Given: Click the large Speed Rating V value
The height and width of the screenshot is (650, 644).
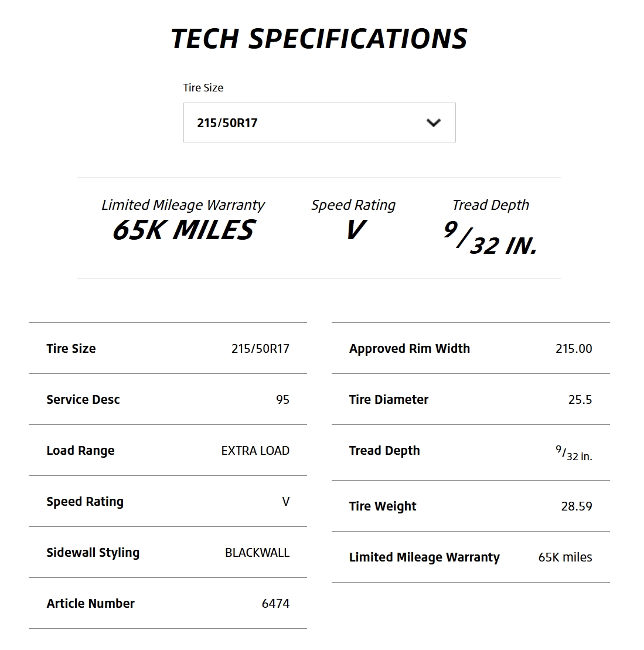Looking at the screenshot, I should 356,230.
